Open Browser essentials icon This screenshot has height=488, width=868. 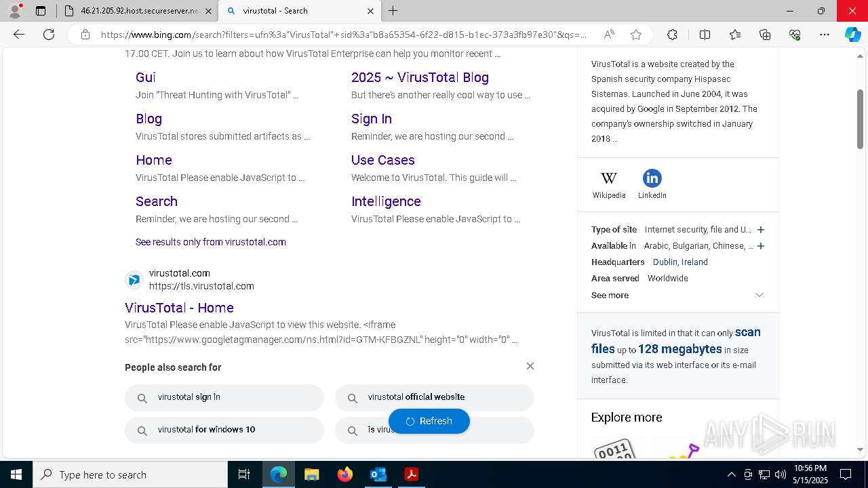coord(795,35)
